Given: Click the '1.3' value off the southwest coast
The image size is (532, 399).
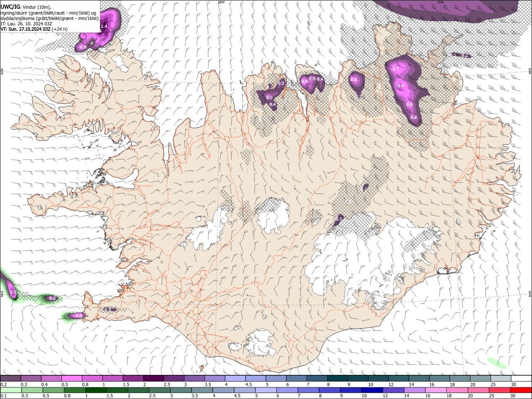Looking at the screenshot, I should (x=13, y=293).
